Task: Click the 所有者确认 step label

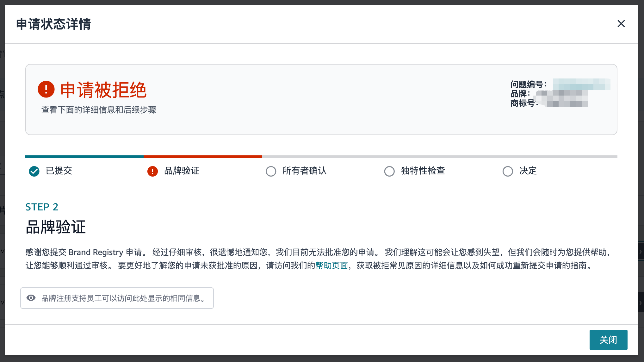Action: [304, 171]
